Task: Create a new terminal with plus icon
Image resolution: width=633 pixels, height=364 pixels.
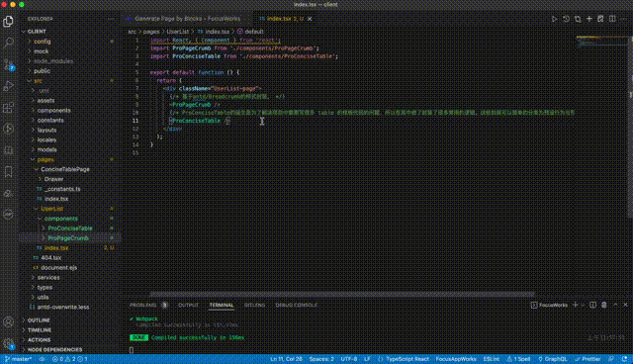Action: tap(576, 305)
